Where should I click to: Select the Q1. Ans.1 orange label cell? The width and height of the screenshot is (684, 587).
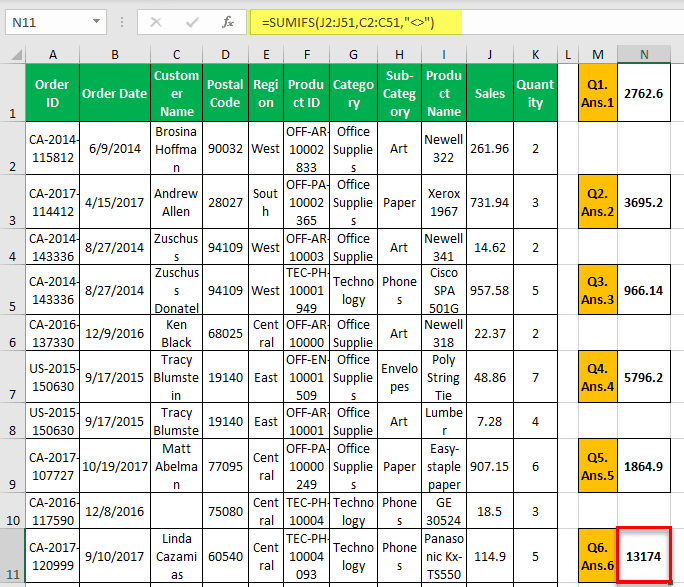(598, 93)
